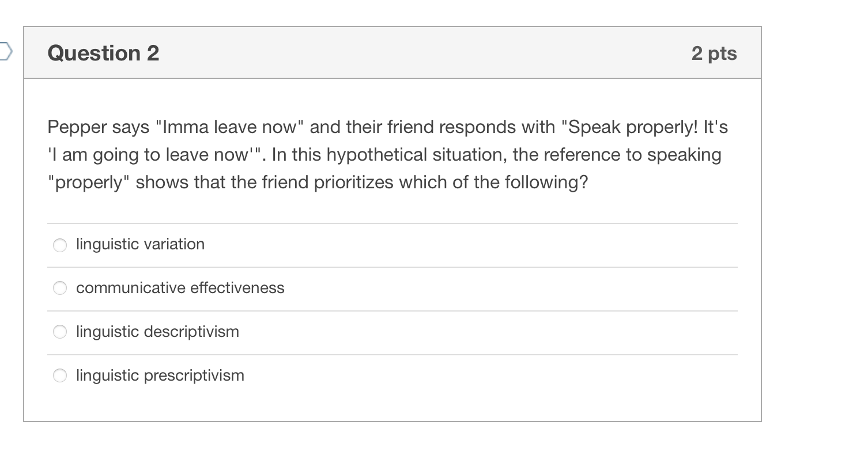Flag Question 2 using the flag icon
This screenshot has width=868, height=463.
coord(5,52)
